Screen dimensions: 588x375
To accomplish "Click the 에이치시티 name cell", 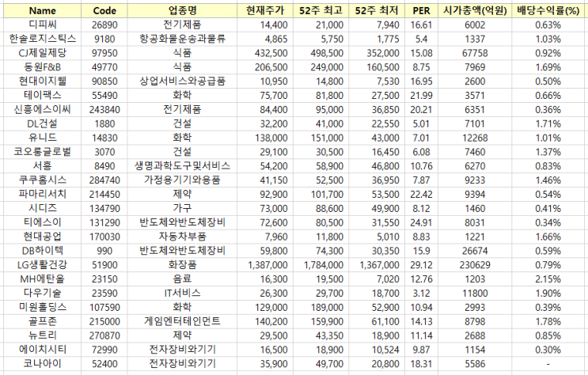I will click(43, 350).
